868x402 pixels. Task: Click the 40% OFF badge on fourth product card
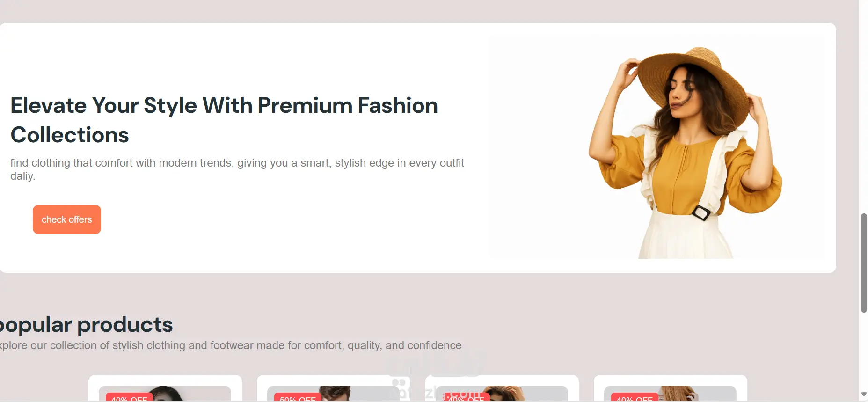[635, 398]
